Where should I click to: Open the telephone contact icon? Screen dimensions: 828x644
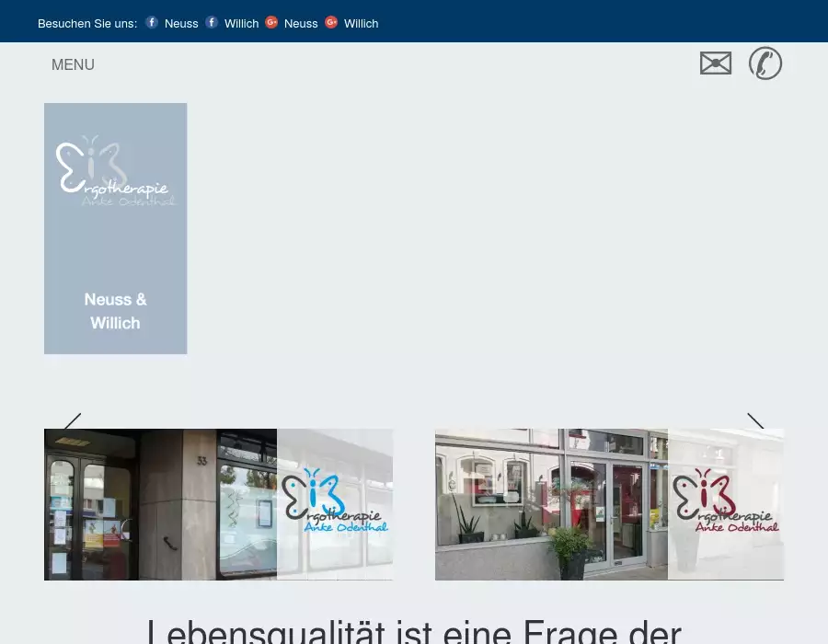[x=765, y=63]
